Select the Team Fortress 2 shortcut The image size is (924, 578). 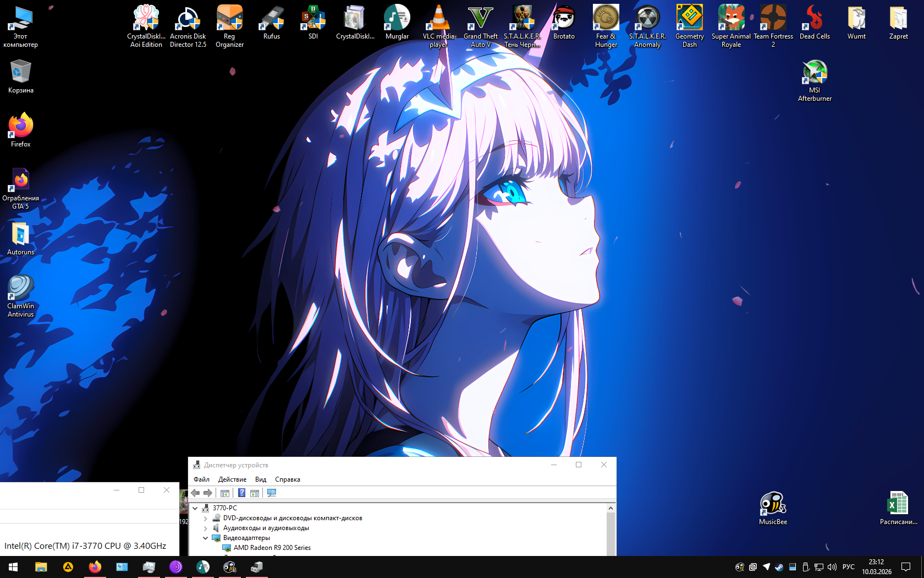pyautogui.click(x=773, y=26)
